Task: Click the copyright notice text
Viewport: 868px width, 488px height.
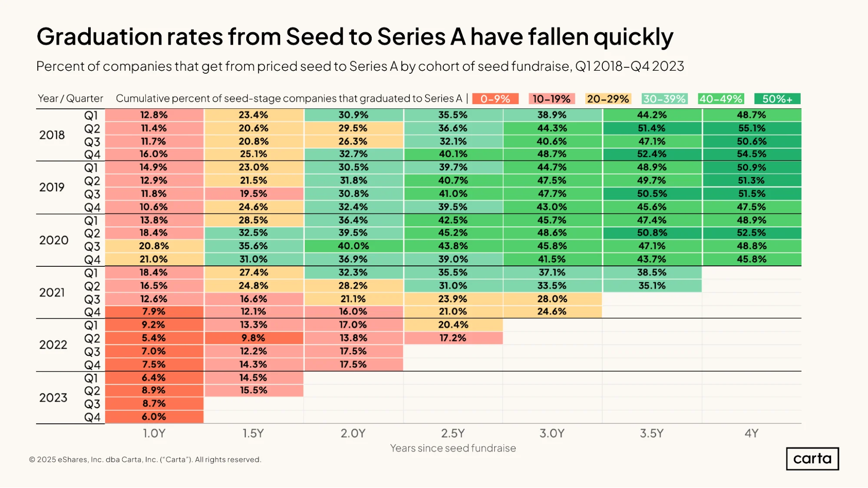Action: tap(145, 459)
